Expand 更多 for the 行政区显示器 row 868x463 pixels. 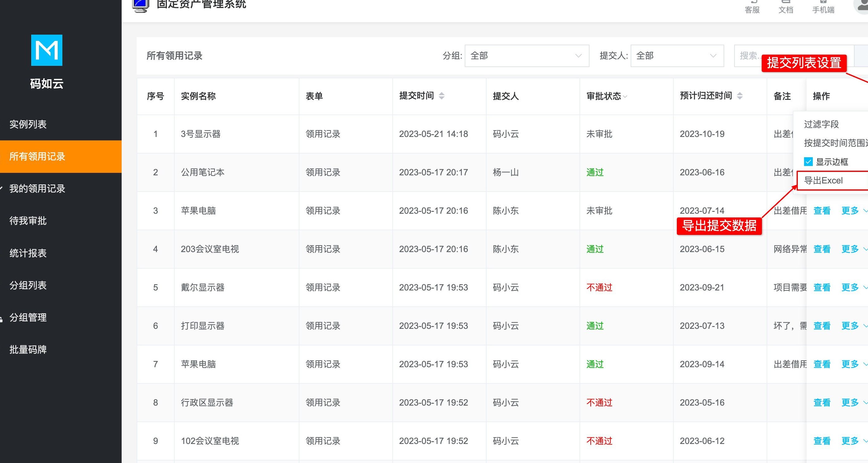tap(854, 402)
